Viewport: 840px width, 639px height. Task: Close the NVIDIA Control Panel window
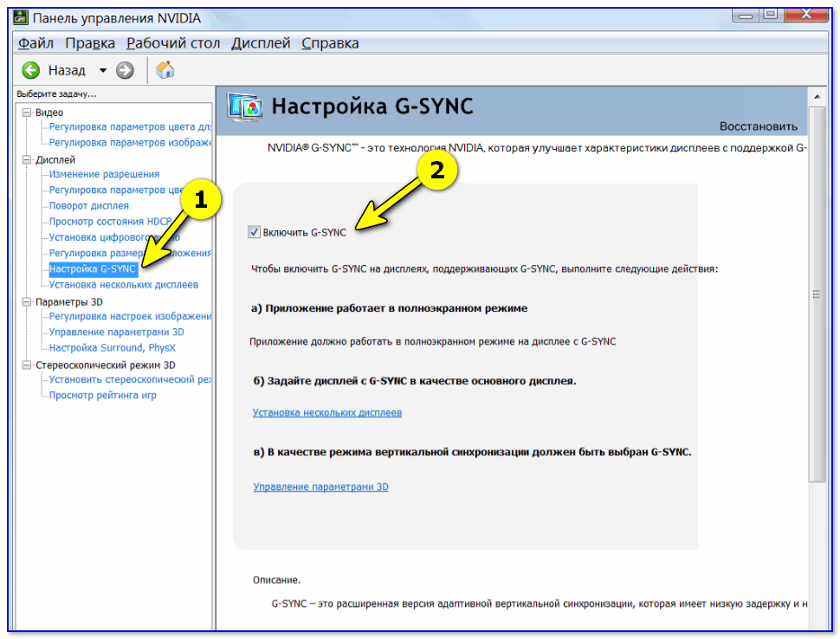pos(806,15)
